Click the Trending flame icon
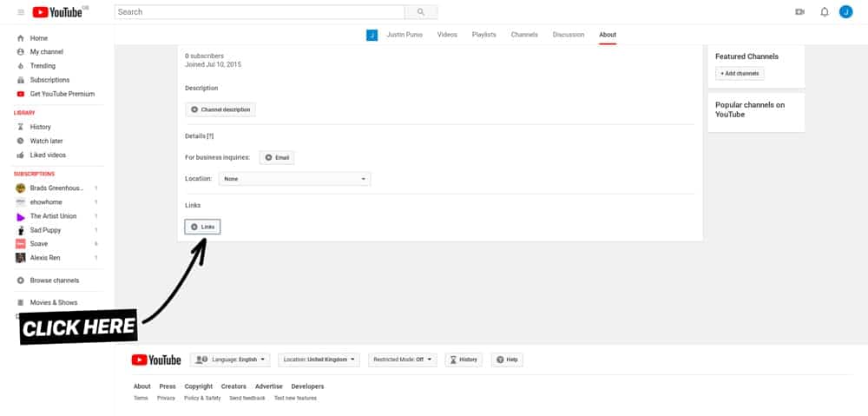This screenshot has width=868, height=416. pos(21,66)
